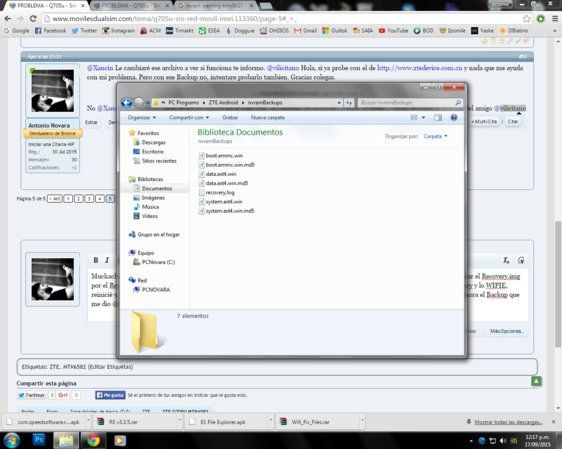Bookmark this page with the star icon
The width and height of the screenshot is (562, 449).
(527, 19)
